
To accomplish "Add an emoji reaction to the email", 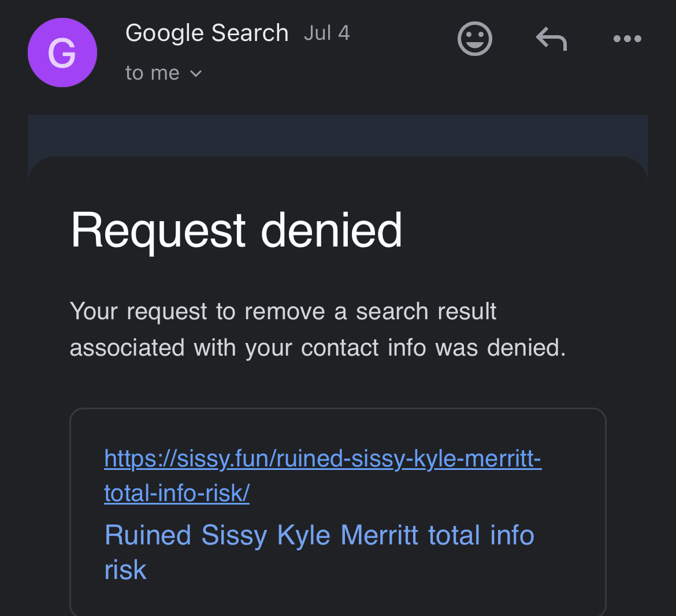I will [474, 39].
